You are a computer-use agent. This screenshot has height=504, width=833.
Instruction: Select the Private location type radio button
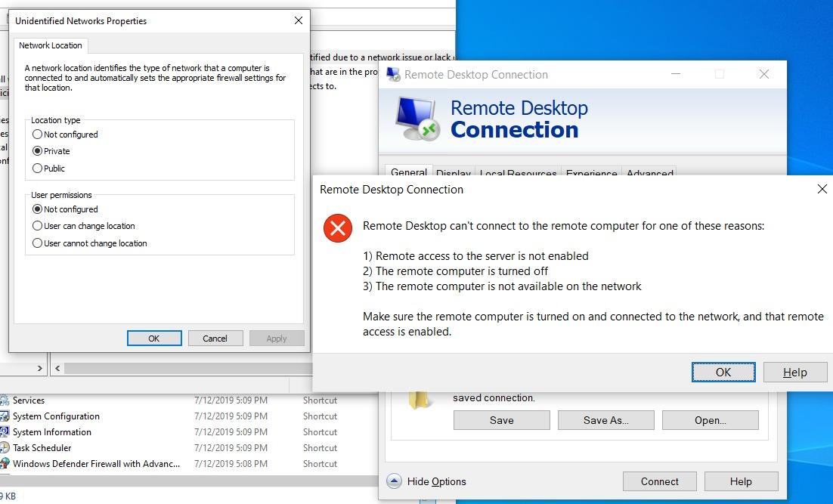pos(39,151)
